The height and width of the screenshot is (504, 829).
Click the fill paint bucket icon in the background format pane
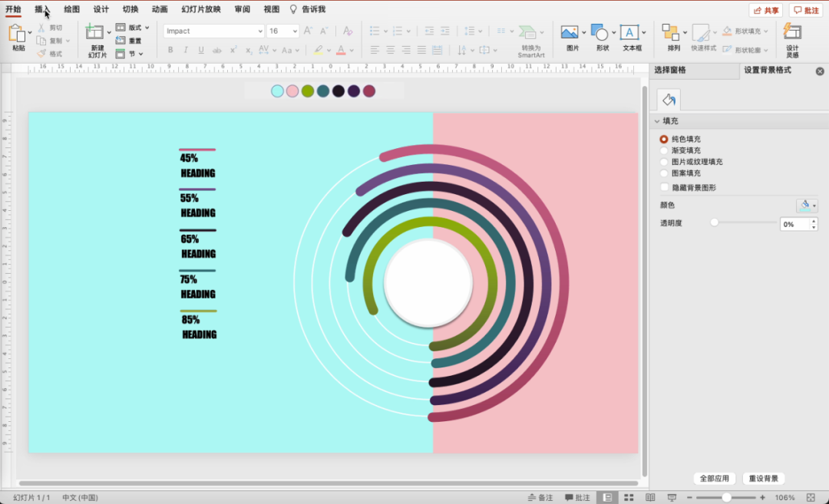(669, 100)
